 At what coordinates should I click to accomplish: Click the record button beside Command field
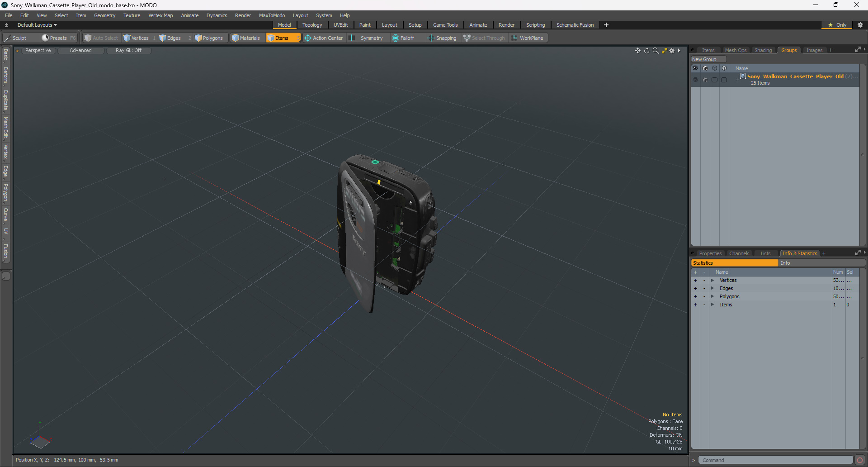point(860,460)
